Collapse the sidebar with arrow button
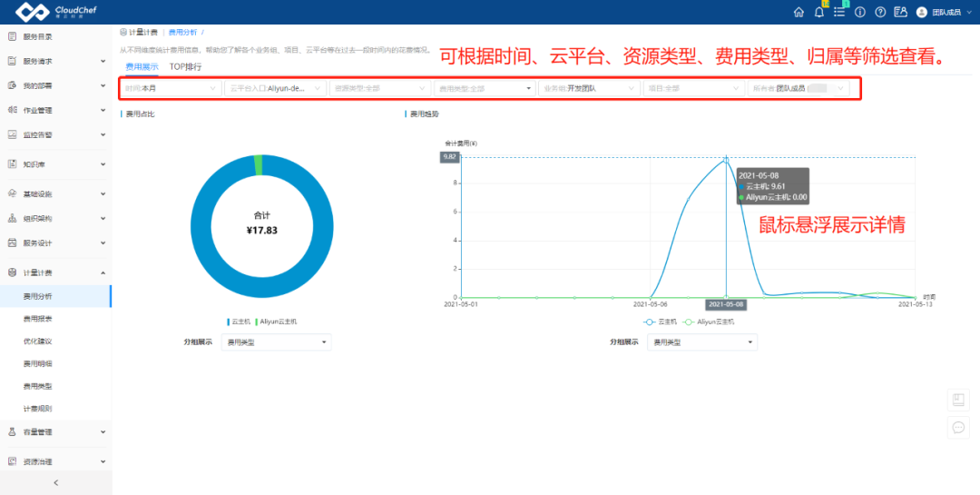The width and height of the screenshot is (980, 495). pyautogui.click(x=55, y=482)
